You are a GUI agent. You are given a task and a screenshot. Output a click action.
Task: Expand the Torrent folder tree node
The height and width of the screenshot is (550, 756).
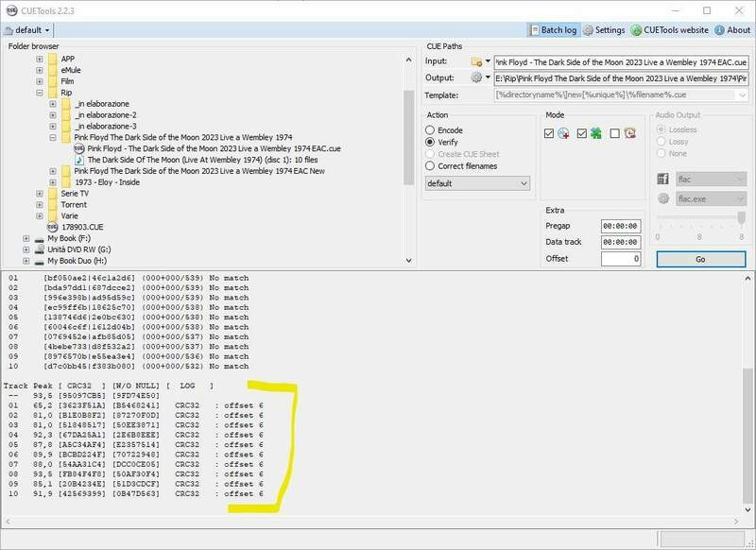(x=40, y=204)
